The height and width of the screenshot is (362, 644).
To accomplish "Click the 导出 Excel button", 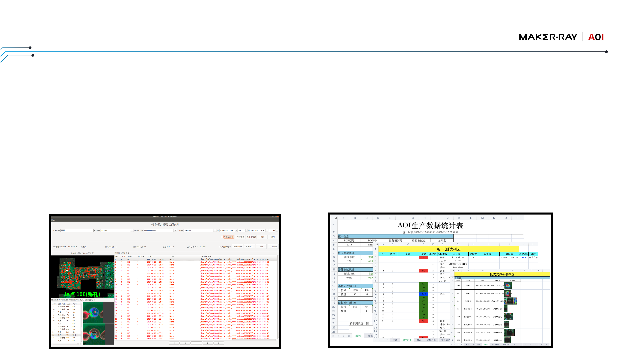I will (x=237, y=247).
